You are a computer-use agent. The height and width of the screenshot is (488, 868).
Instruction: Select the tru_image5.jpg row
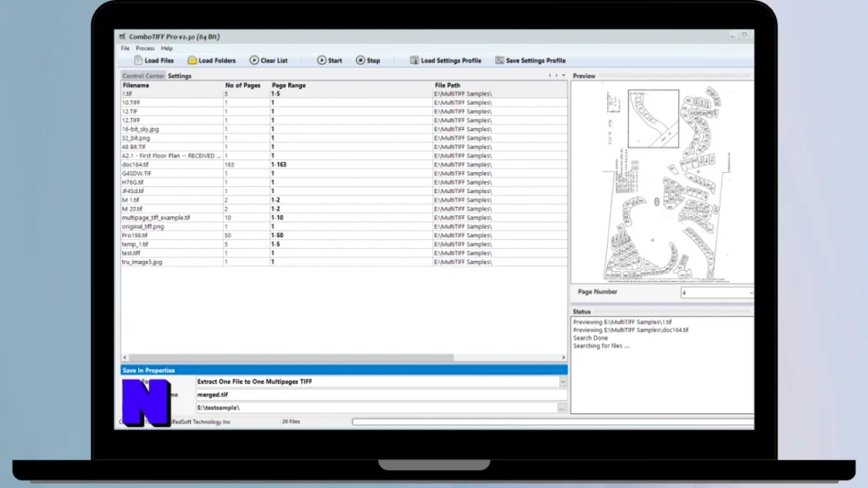(344, 262)
